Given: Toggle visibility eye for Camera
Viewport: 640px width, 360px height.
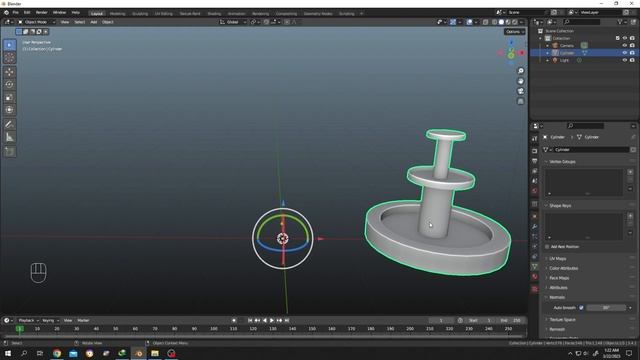Looking at the screenshot, I should point(624,46).
